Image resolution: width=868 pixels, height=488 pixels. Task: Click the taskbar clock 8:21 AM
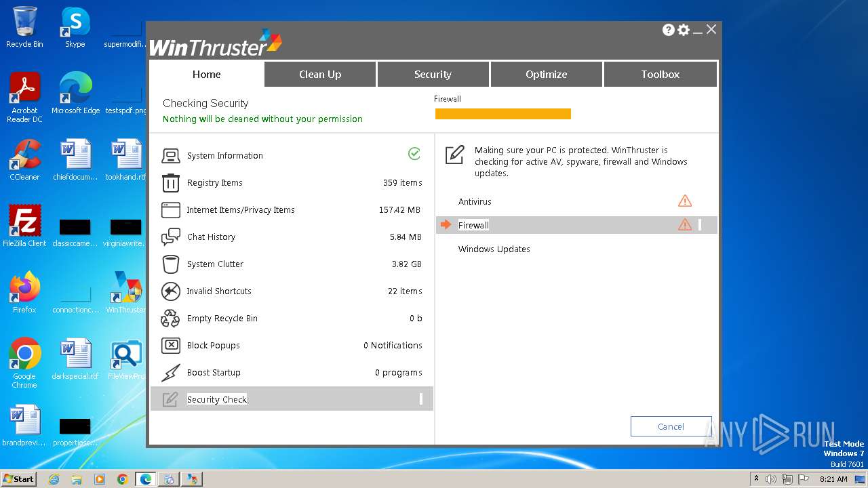[x=833, y=479]
